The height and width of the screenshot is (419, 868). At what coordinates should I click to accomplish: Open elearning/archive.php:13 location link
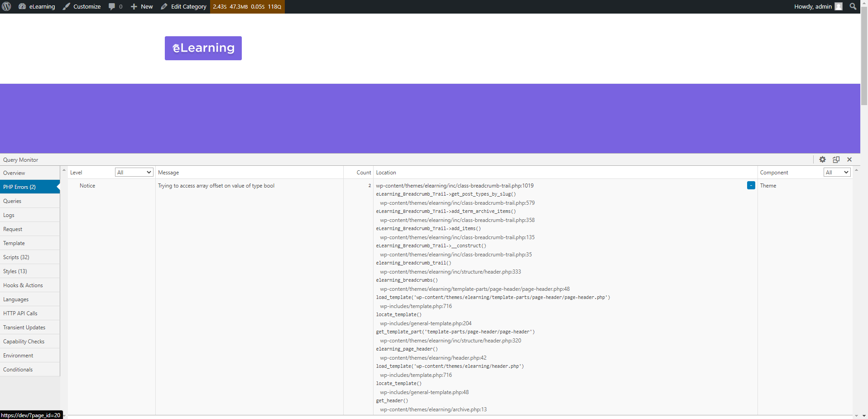[433, 409]
